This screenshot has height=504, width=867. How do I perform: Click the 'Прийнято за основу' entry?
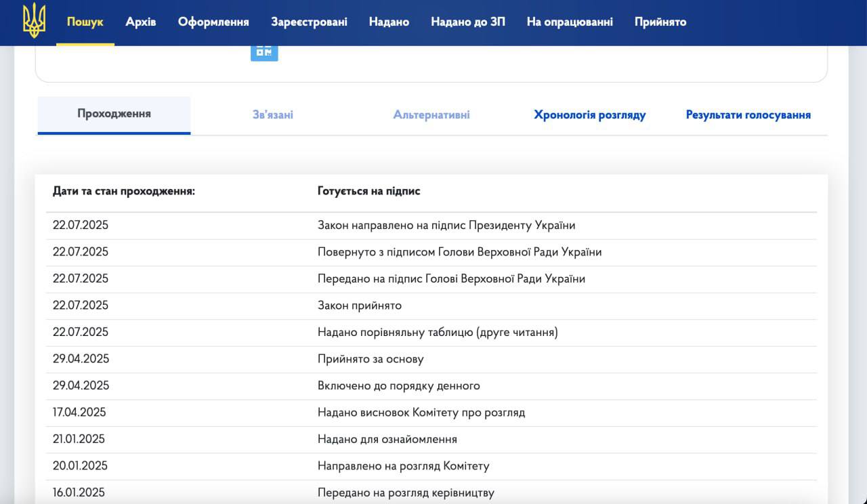coord(371,359)
